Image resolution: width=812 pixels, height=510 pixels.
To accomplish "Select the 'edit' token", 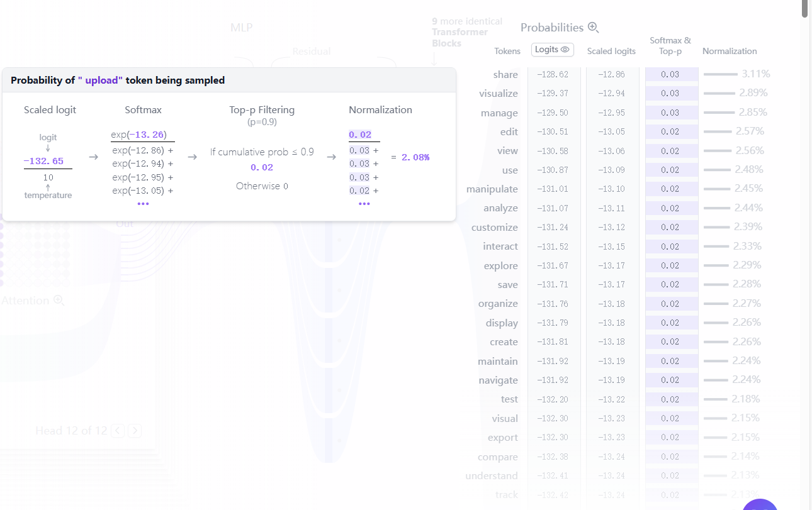I will click(509, 131).
